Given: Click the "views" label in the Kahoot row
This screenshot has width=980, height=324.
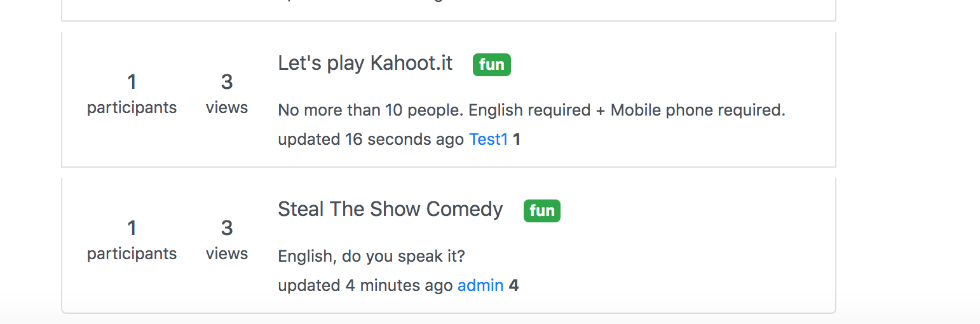Looking at the screenshot, I should [x=227, y=108].
